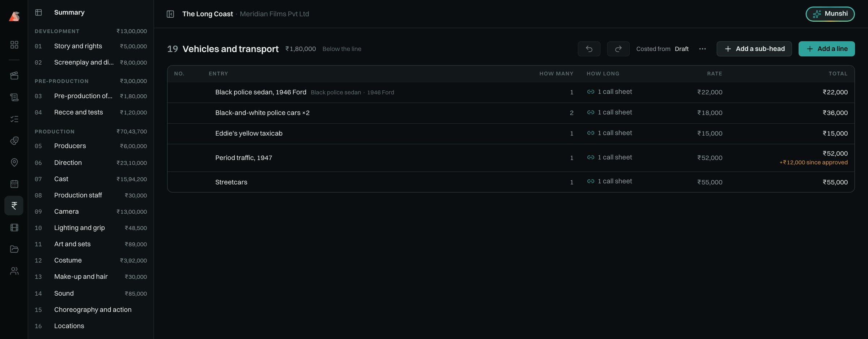Viewport: 868px width, 339px height.
Task: Open the checklist icon in left rail
Action: [x=14, y=119]
